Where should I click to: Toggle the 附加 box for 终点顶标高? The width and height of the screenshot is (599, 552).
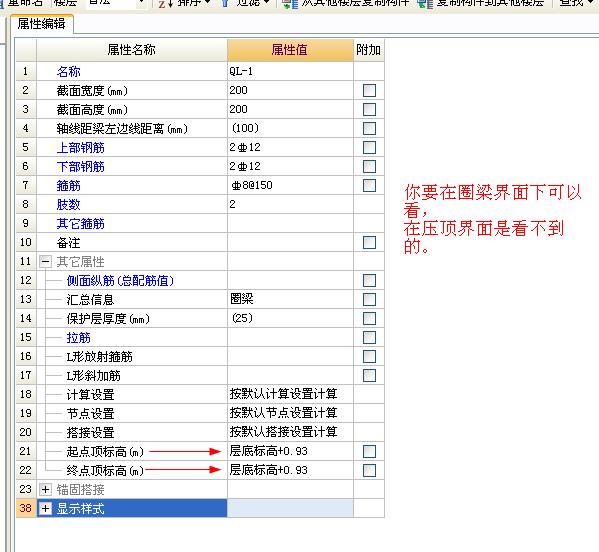(x=369, y=470)
